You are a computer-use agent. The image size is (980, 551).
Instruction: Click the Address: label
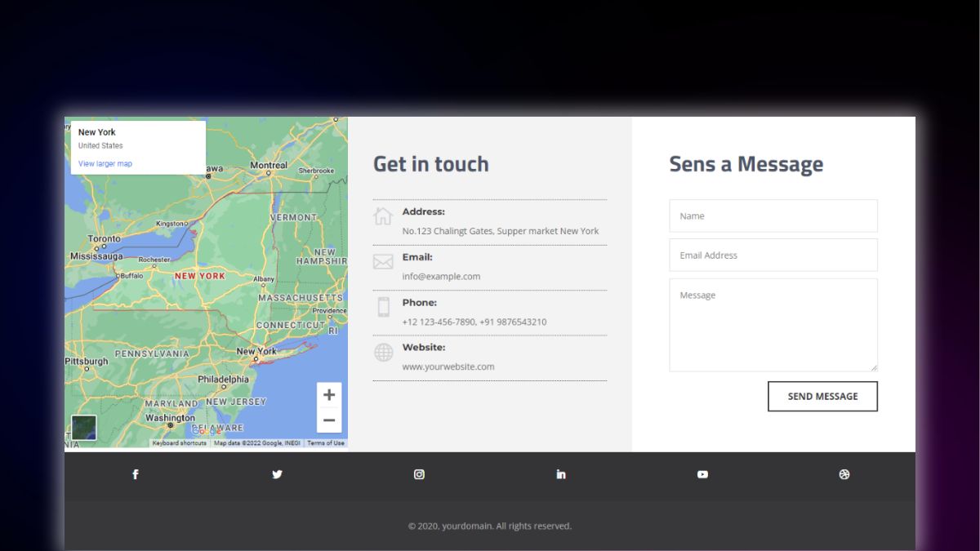(423, 211)
